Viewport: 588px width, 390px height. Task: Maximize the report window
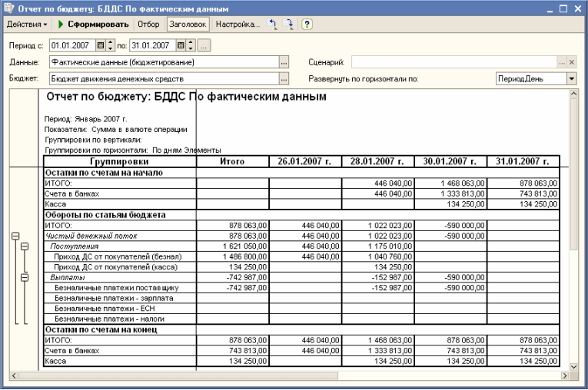[x=563, y=8]
